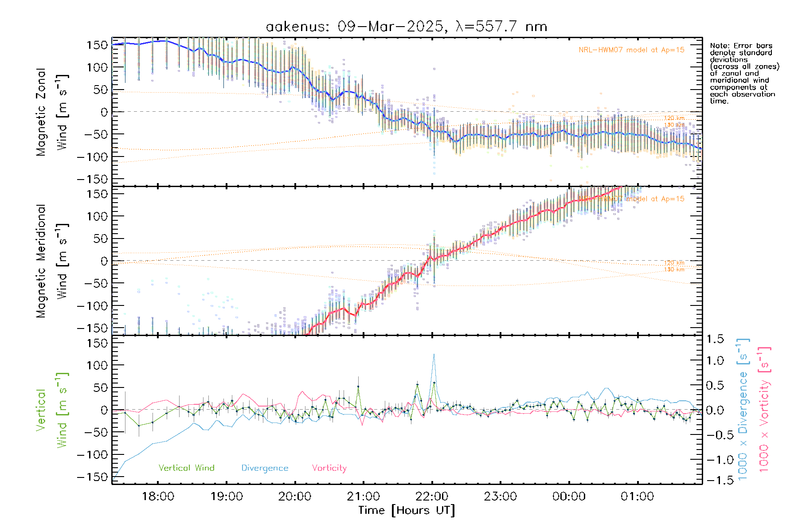Select the 23:00 time axis tick label
Screen dimensions: 798x532
click(501, 497)
